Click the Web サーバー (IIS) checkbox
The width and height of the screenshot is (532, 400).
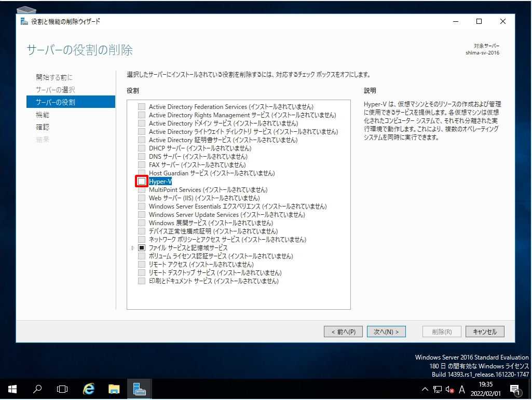click(x=142, y=198)
